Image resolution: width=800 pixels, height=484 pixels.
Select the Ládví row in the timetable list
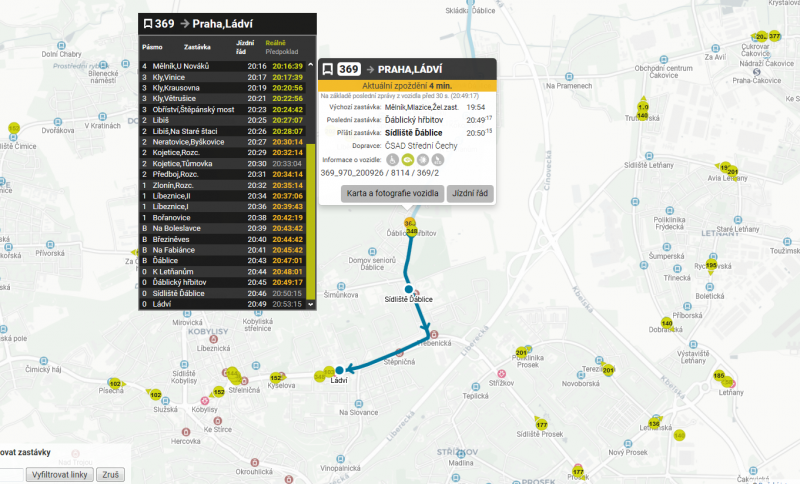222,304
